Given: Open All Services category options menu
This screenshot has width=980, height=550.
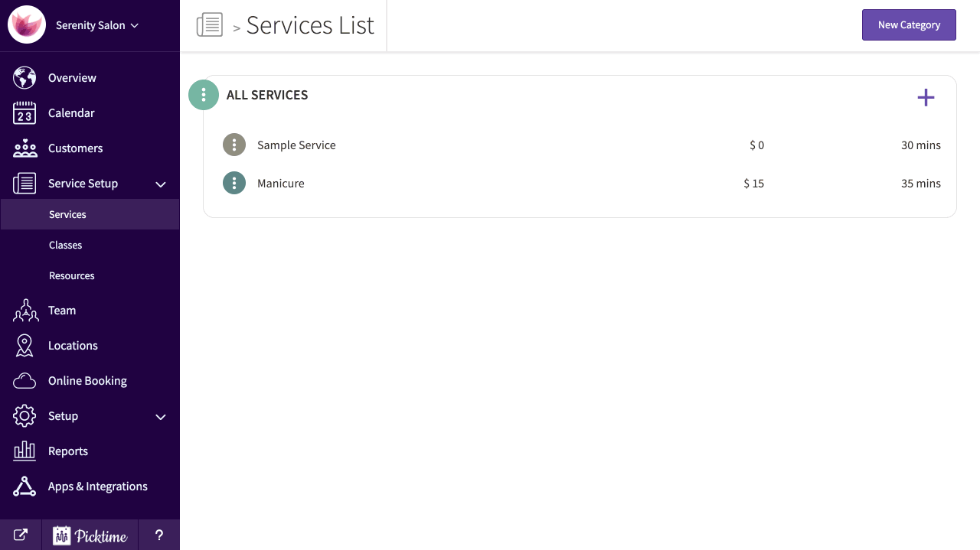Looking at the screenshot, I should pos(204,95).
